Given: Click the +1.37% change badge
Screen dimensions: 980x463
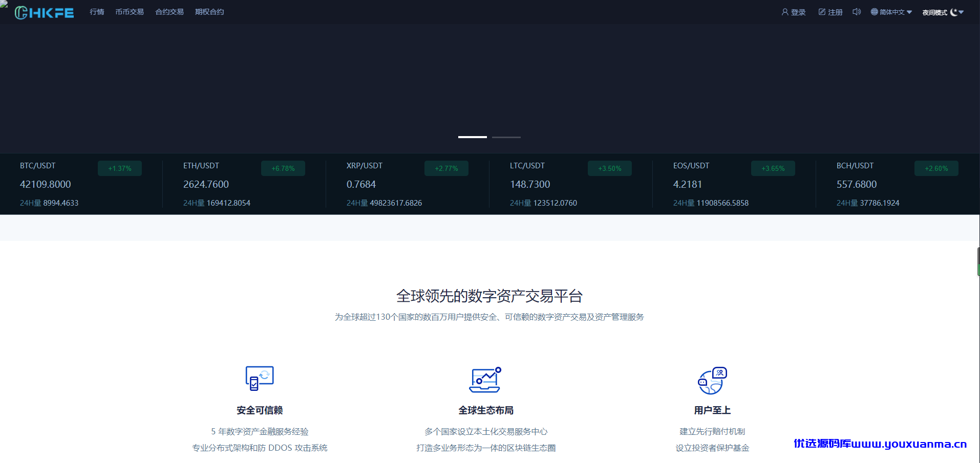Looking at the screenshot, I should 120,168.
